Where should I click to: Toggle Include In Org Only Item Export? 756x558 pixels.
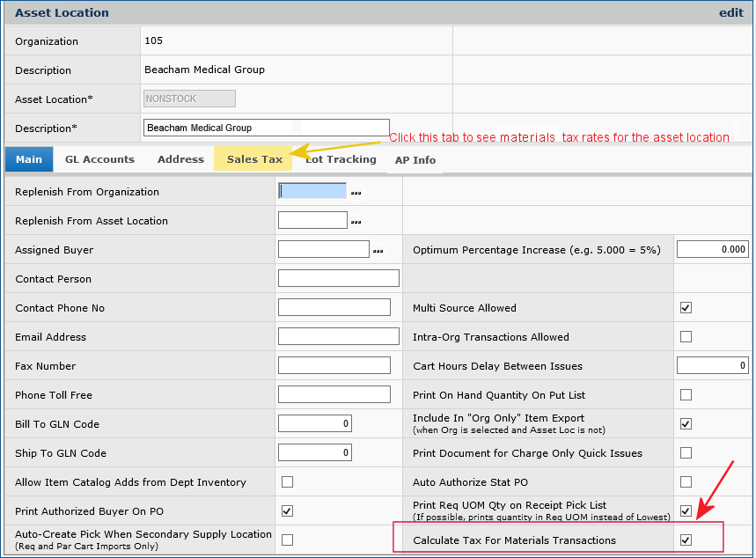pos(686,423)
